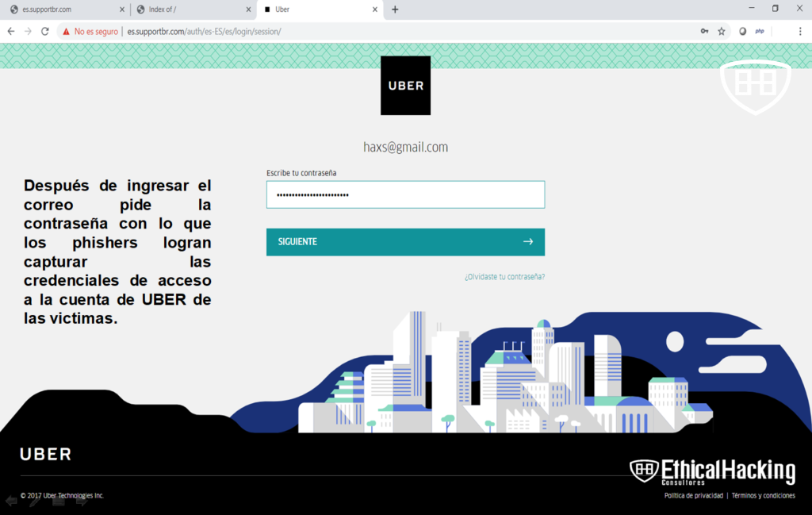Go to previous slide with left arrow
This screenshot has height=515, width=812.
point(11,501)
